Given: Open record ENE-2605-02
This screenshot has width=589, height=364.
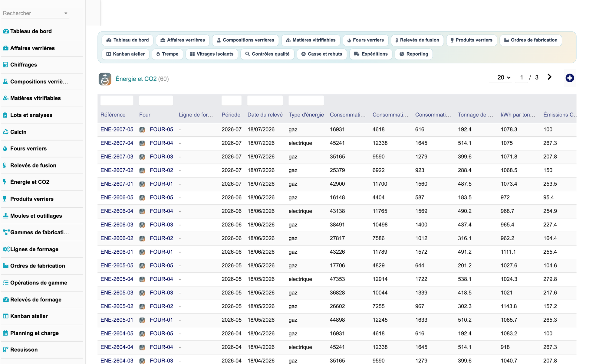Looking at the screenshot, I should [117, 306].
